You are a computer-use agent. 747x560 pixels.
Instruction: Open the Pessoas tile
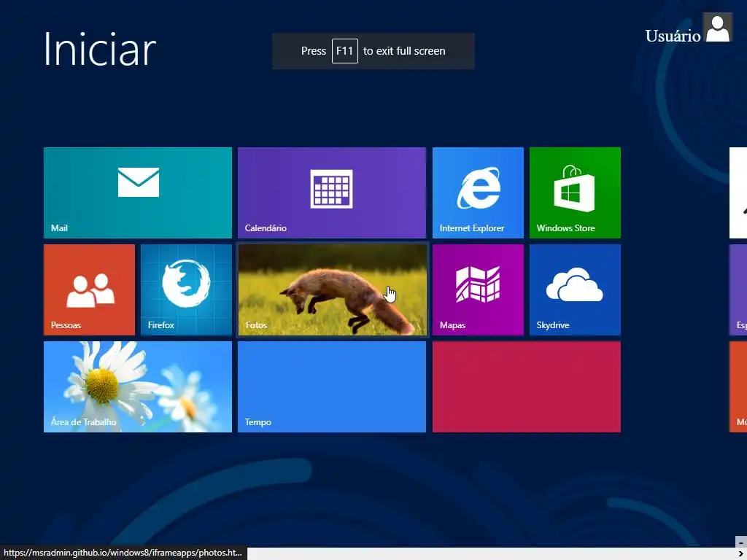coord(89,290)
